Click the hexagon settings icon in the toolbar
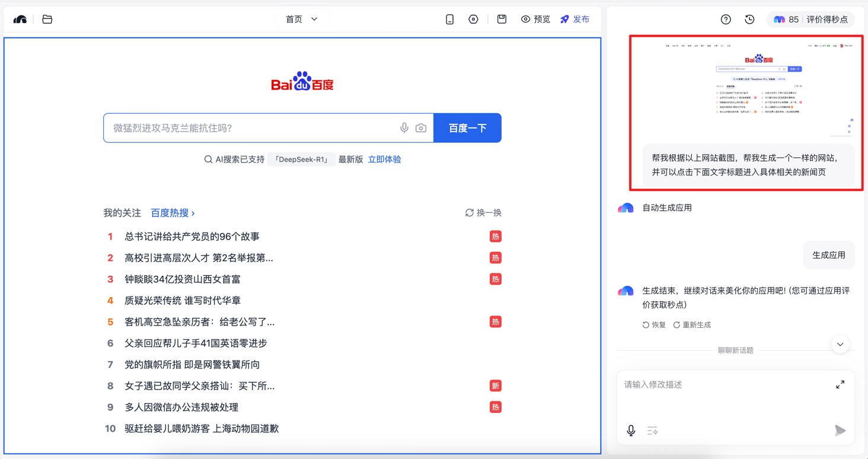This screenshot has width=868, height=459. [x=473, y=20]
